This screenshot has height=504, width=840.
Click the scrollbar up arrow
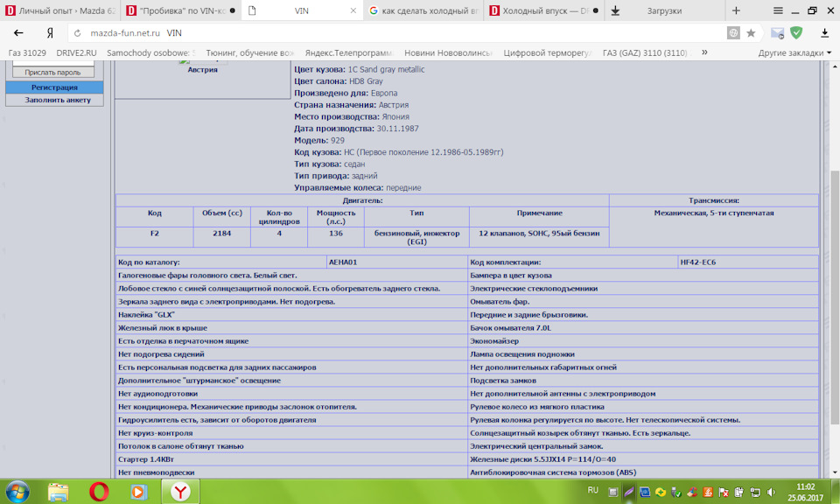[x=835, y=66]
